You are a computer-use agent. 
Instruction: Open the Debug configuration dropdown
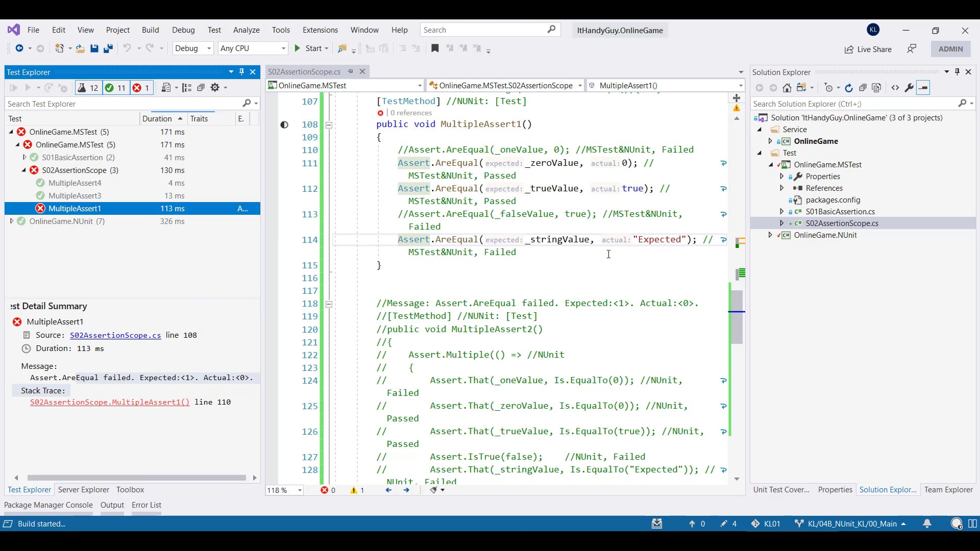pos(192,48)
